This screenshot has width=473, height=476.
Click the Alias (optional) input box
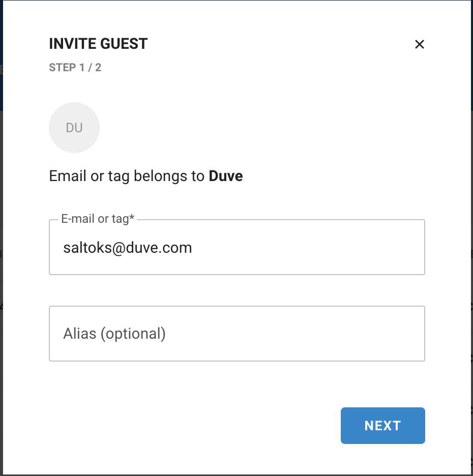(x=236, y=334)
